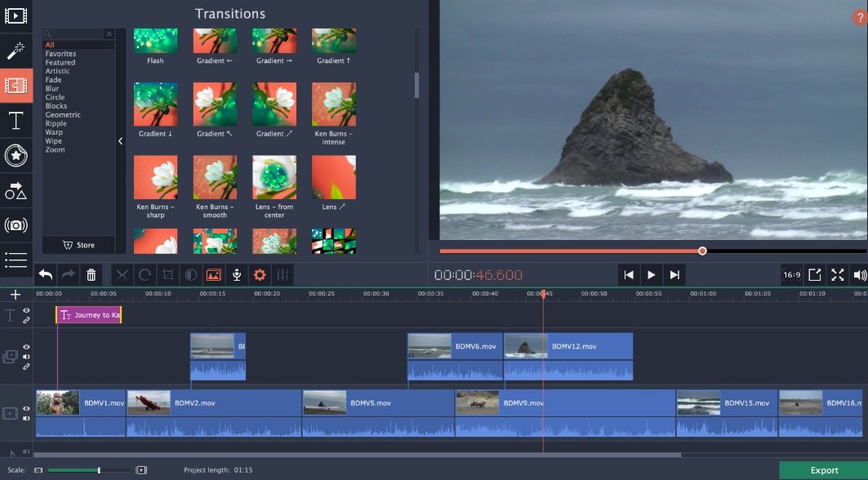868x480 pixels.
Task: Open the Store button
Action: point(78,245)
